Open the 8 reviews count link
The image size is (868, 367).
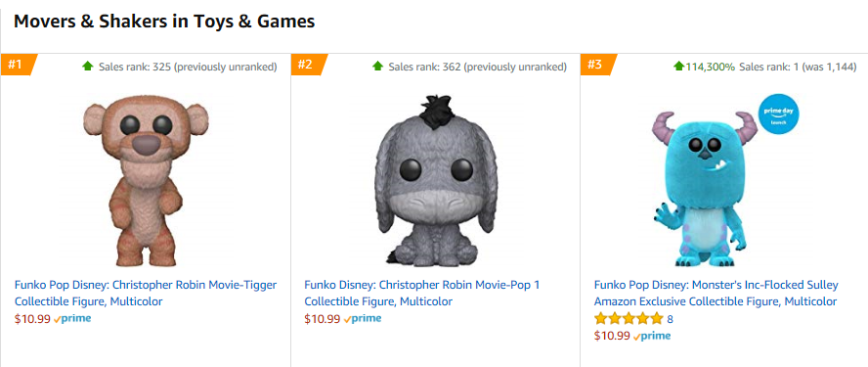point(670,319)
